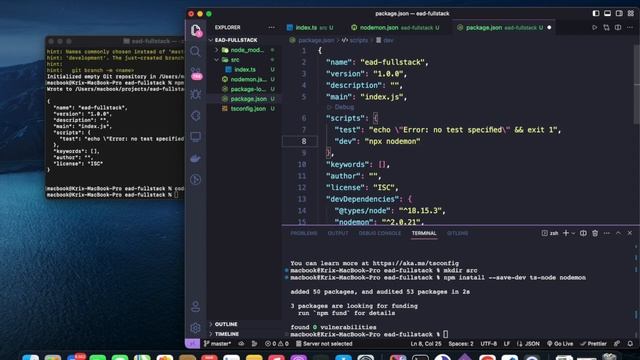Click the master branch in status bar

coord(218,344)
